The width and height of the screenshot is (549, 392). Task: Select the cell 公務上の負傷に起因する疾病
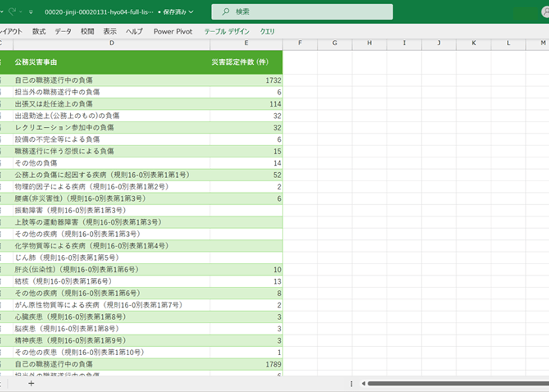click(112, 175)
